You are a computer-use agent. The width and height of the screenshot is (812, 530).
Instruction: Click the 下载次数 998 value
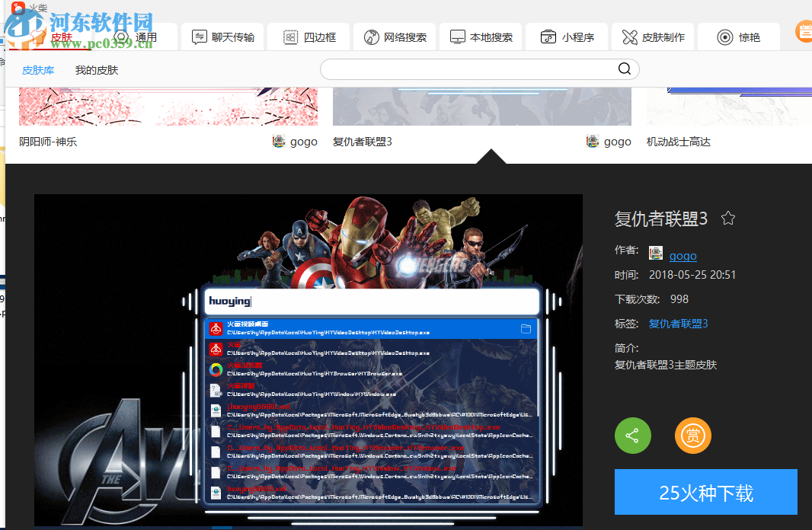point(679,299)
